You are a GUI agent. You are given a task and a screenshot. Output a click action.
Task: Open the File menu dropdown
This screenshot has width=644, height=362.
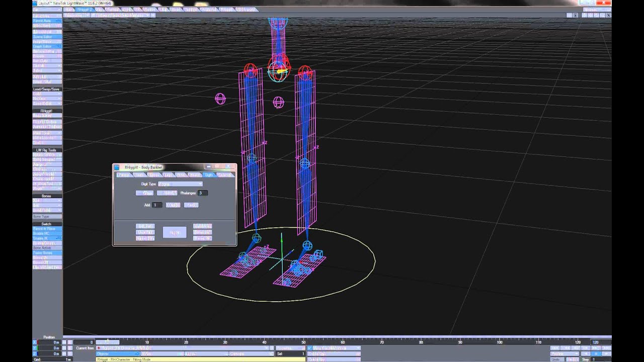[47, 10]
